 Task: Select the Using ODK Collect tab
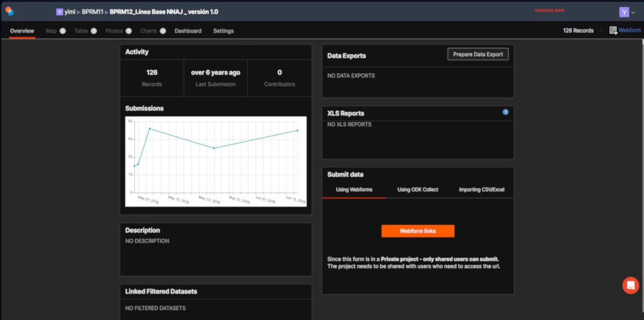(418, 190)
